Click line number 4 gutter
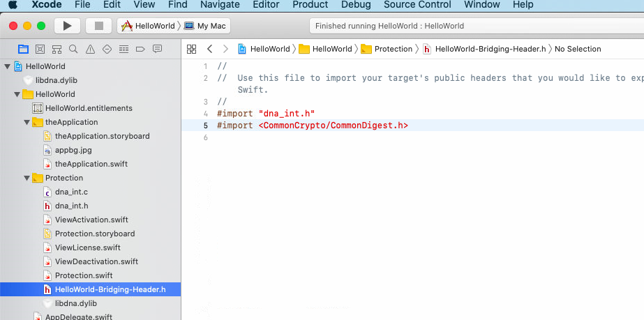The image size is (644, 320). pos(207,114)
